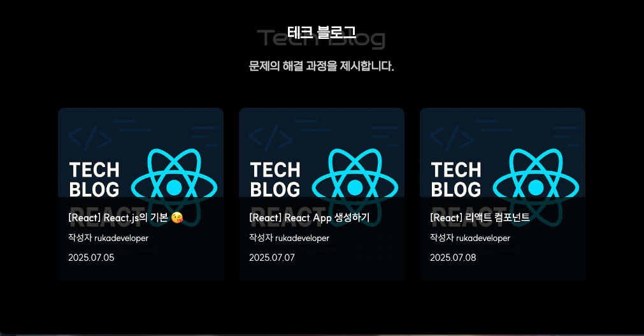This screenshot has height=336, width=644.
Task: Click the code bracket icon on second card
Action: pos(271,137)
